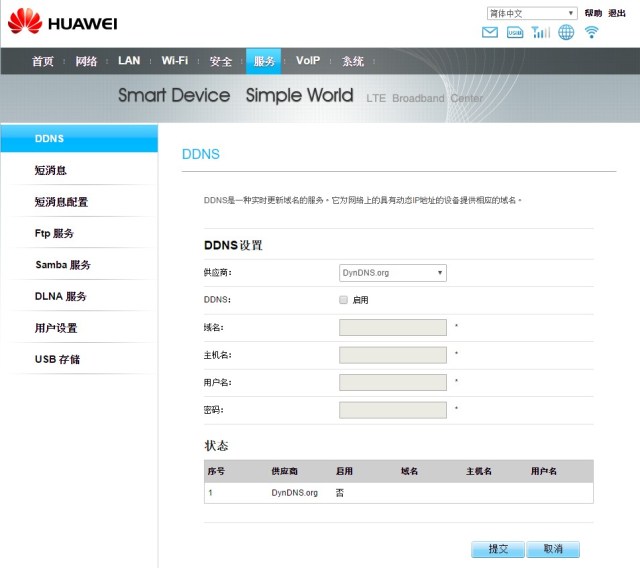Expand the 供应商 DynDNS.org provider dropdown

coord(393,273)
